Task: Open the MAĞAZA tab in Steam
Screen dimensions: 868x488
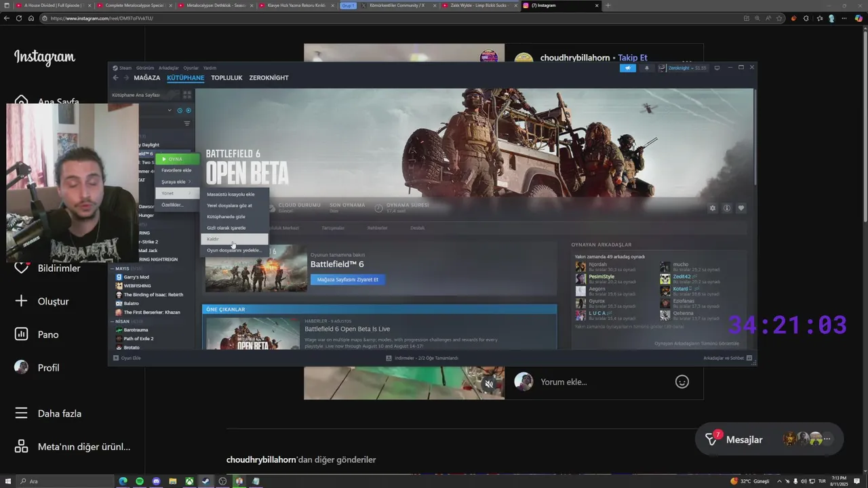Action: (146, 78)
